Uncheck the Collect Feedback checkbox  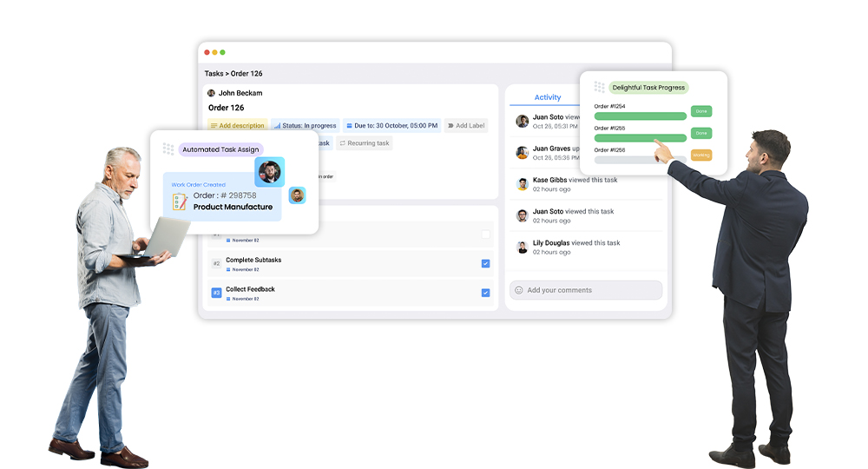tap(485, 293)
